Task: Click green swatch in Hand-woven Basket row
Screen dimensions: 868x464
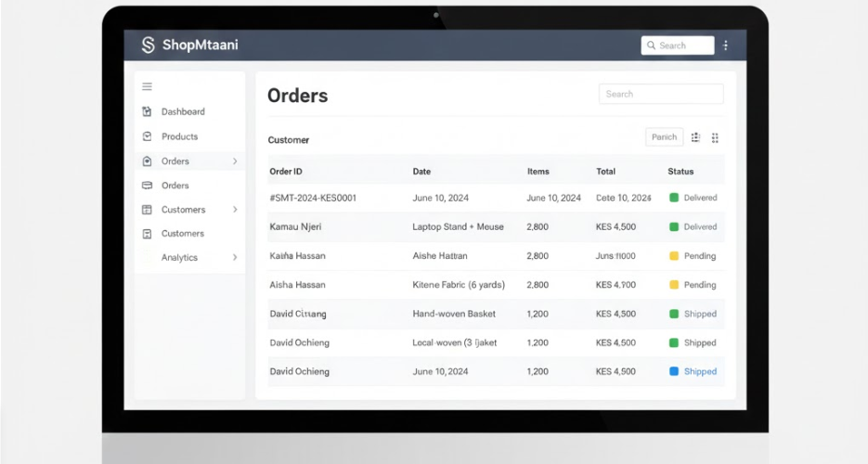Action: (x=674, y=314)
